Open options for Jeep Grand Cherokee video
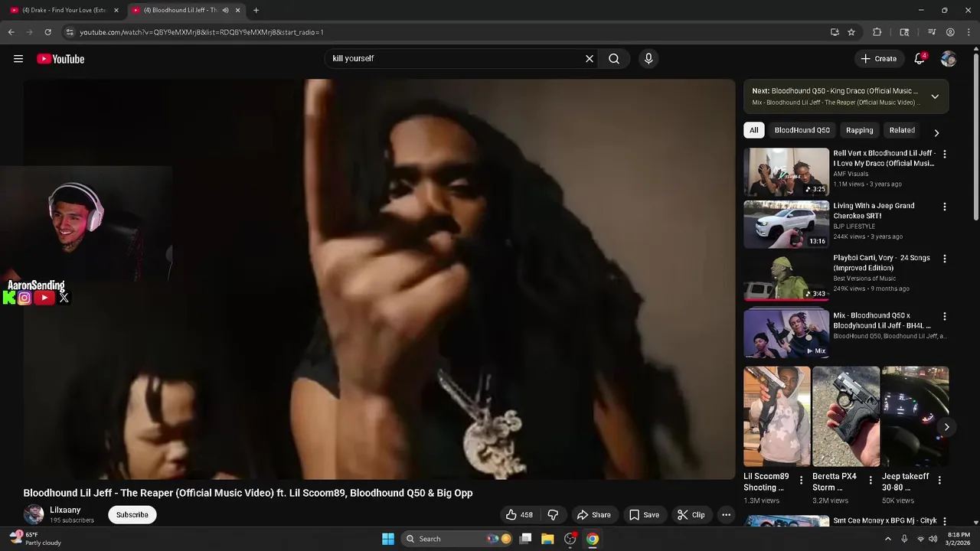 coord(944,207)
